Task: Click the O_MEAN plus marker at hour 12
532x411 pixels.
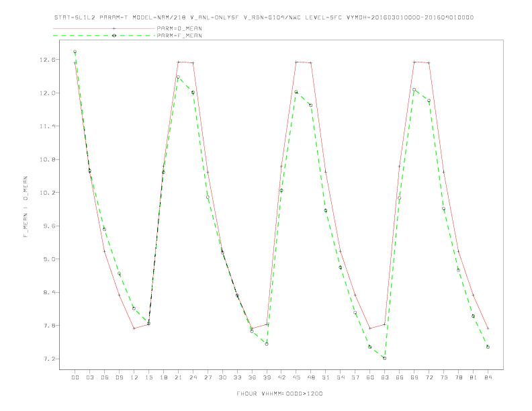Action: click(x=134, y=328)
